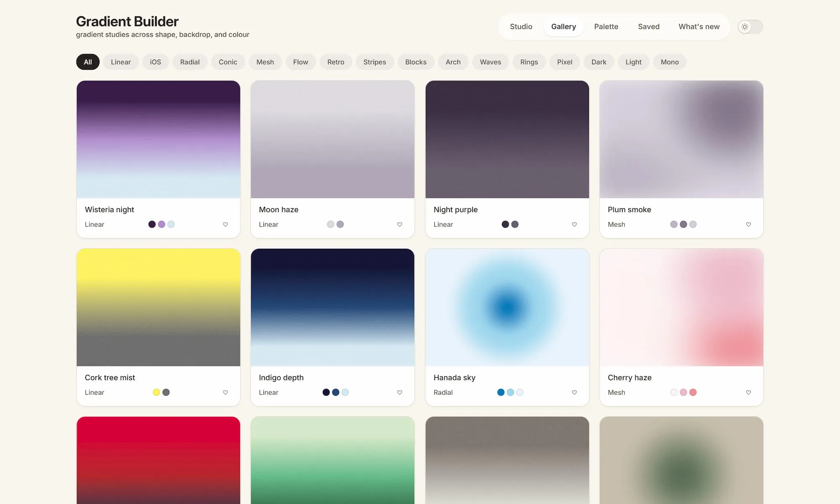Screen dimensions: 840x504
Task: Filter gallery by Pixel
Action: (565, 62)
